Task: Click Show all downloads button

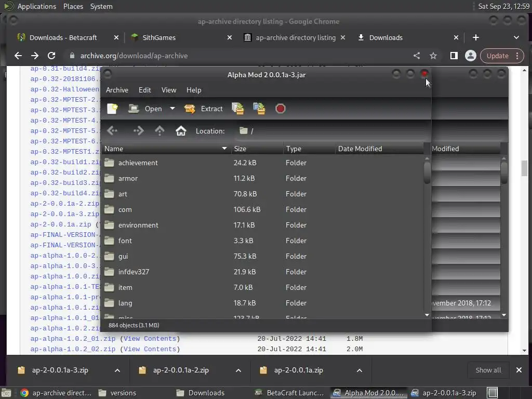Action: [488, 370]
